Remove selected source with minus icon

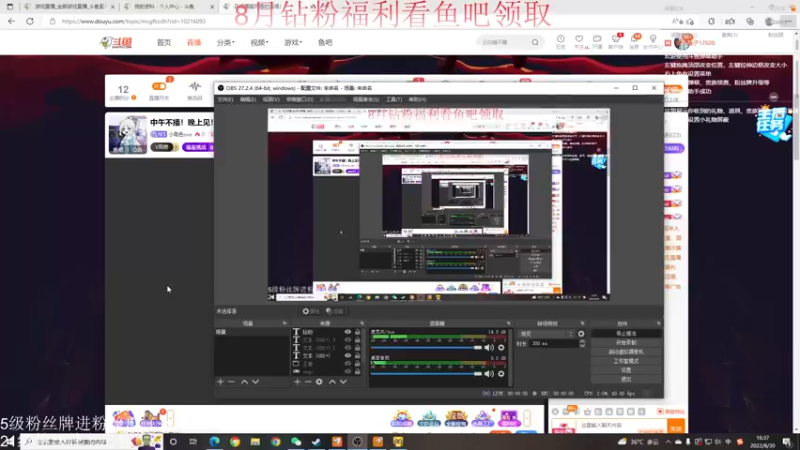click(x=308, y=382)
